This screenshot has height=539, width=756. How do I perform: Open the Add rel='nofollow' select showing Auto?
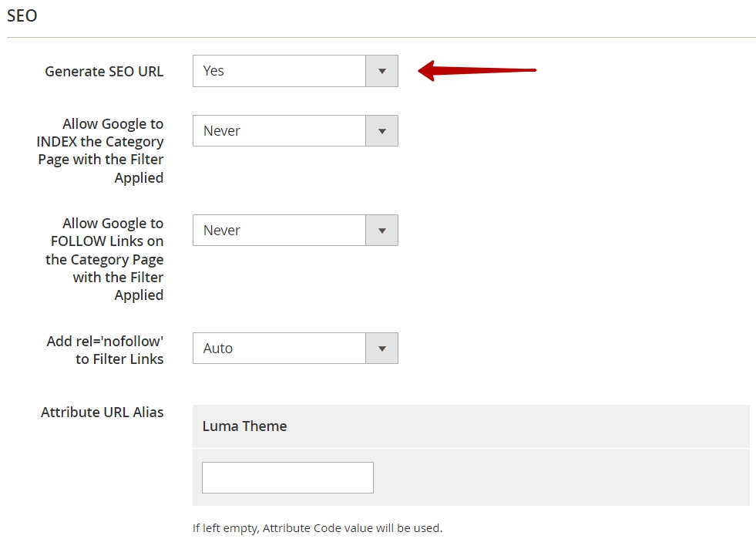pos(295,348)
